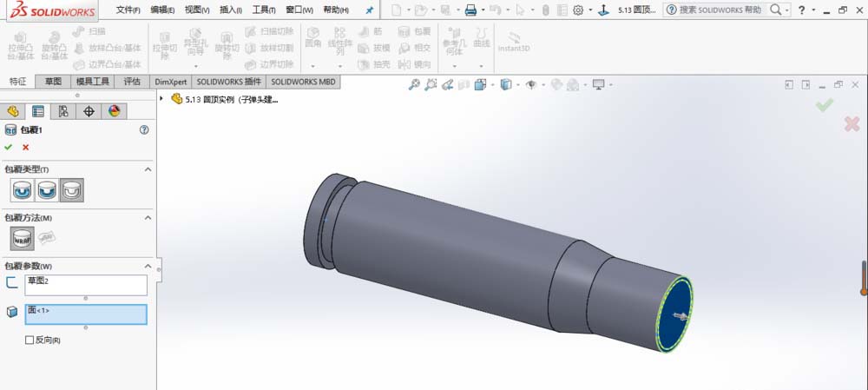
Task: Cancel 包覆1 with the red X
Action: pos(25,148)
